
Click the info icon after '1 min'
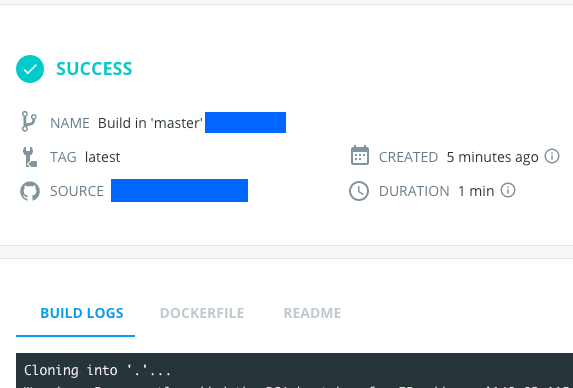pos(508,190)
